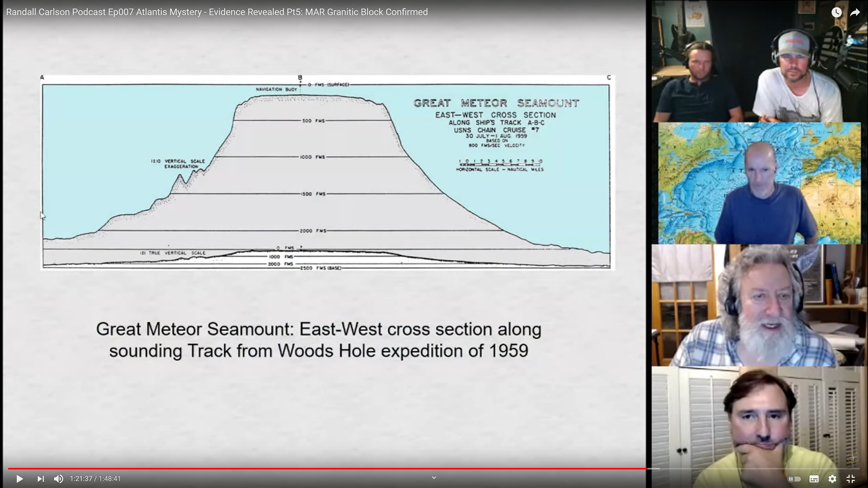Image resolution: width=868 pixels, height=488 pixels.
Task: Open the Randall Carlson Podcast title link
Action: point(217,12)
